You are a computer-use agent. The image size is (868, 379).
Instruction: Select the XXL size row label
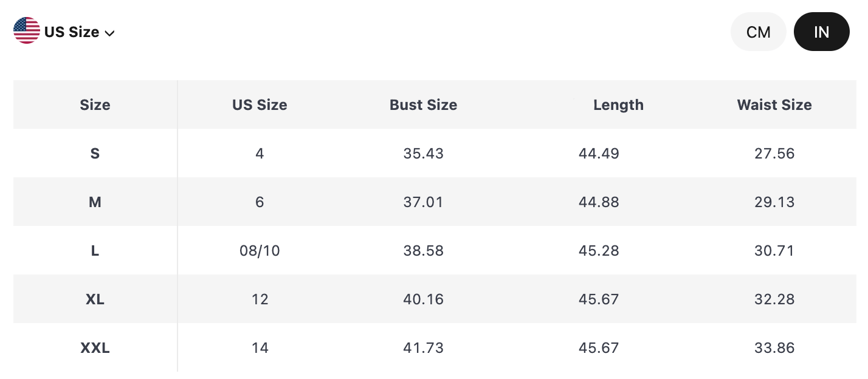(95, 348)
